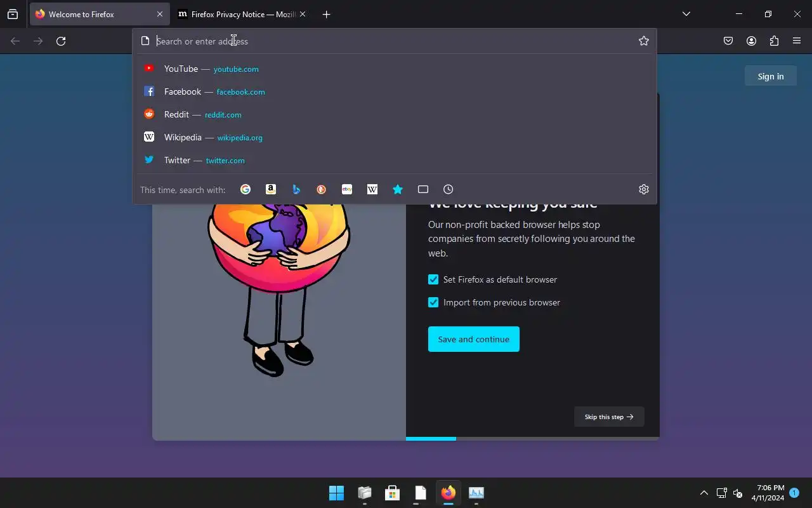Search open tabs icon

(x=423, y=189)
